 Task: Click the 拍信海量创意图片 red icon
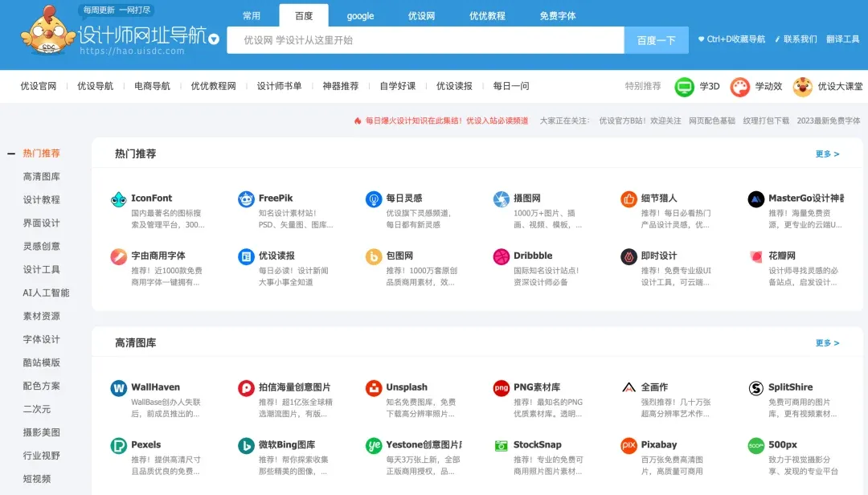pos(246,388)
